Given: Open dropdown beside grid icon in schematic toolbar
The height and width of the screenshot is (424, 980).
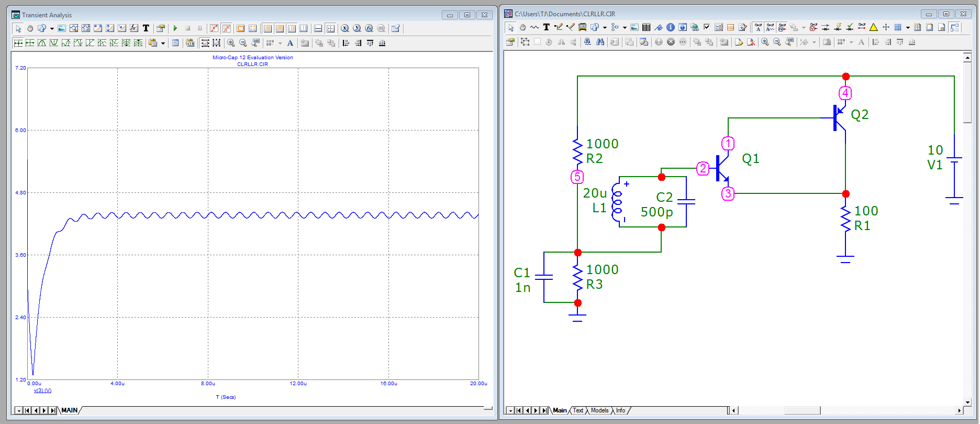Looking at the screenshot, I should pos(908,27).
